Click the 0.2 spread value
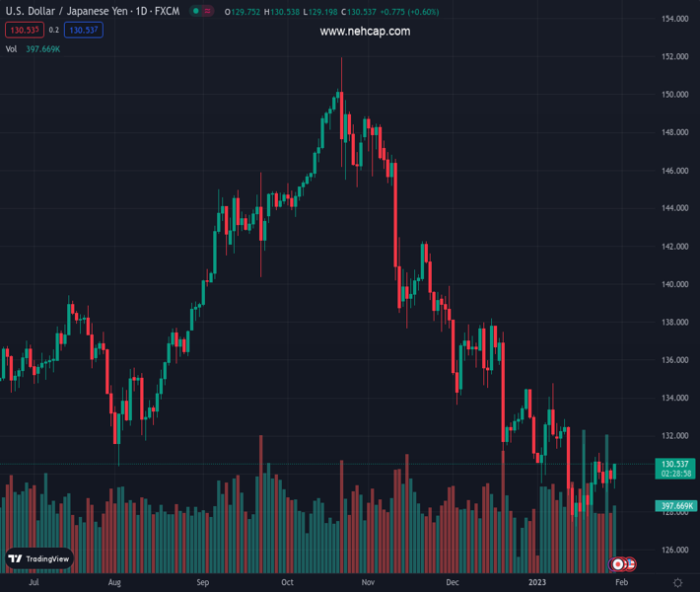Viewport: 700px width, 592px height. pos(54,30)
